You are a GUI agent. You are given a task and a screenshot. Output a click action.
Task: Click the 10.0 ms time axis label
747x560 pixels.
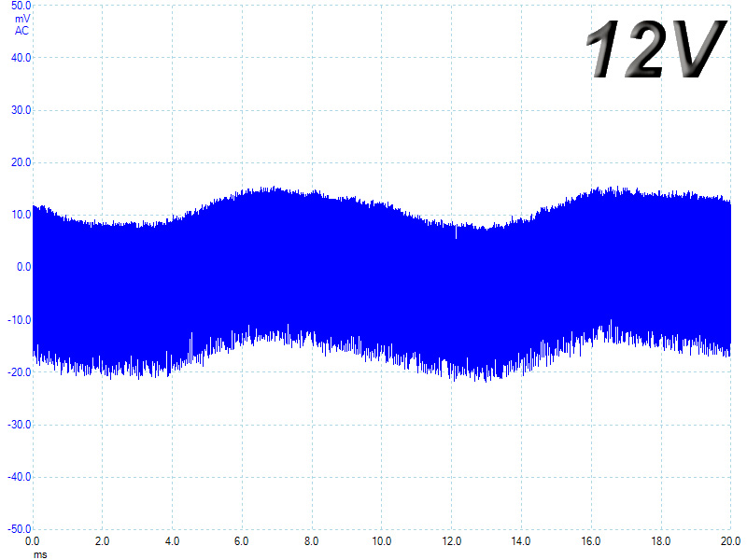coord(382,541)
